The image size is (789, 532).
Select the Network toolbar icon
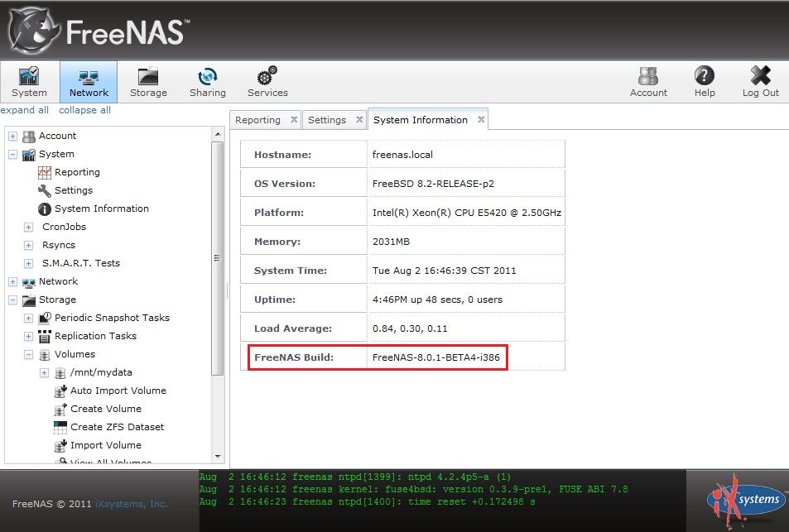click(x=89, y=82)
